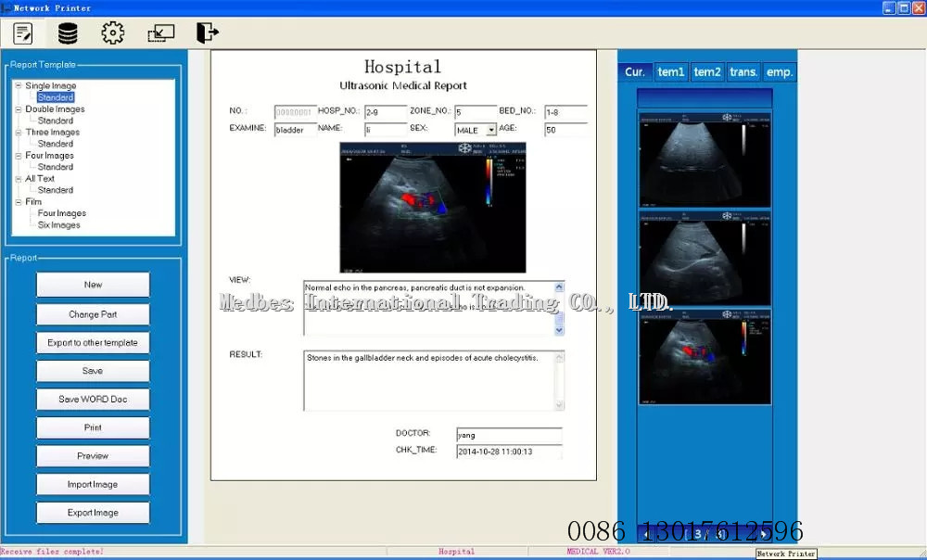Switch to the Cur. tab

click(635, 72)
